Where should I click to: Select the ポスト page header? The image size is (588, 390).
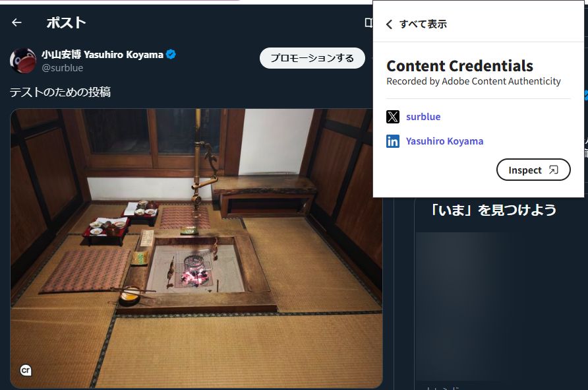click(x=68, y=22)
